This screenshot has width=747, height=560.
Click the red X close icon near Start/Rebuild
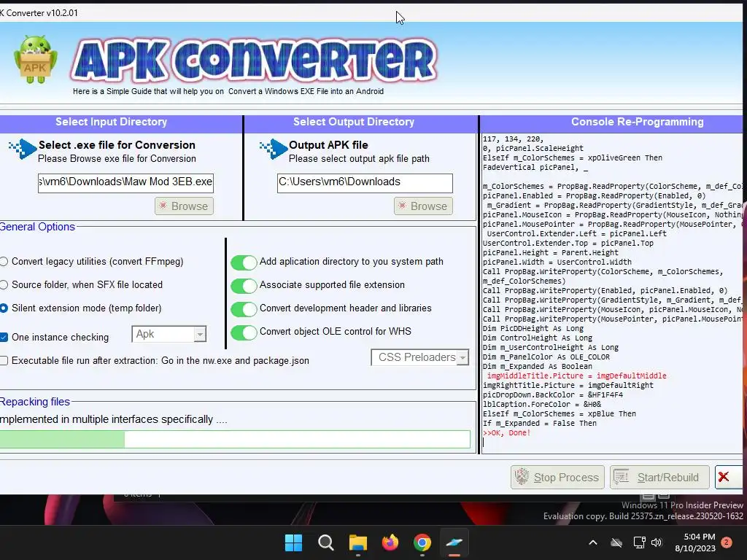tap(724, 477)
